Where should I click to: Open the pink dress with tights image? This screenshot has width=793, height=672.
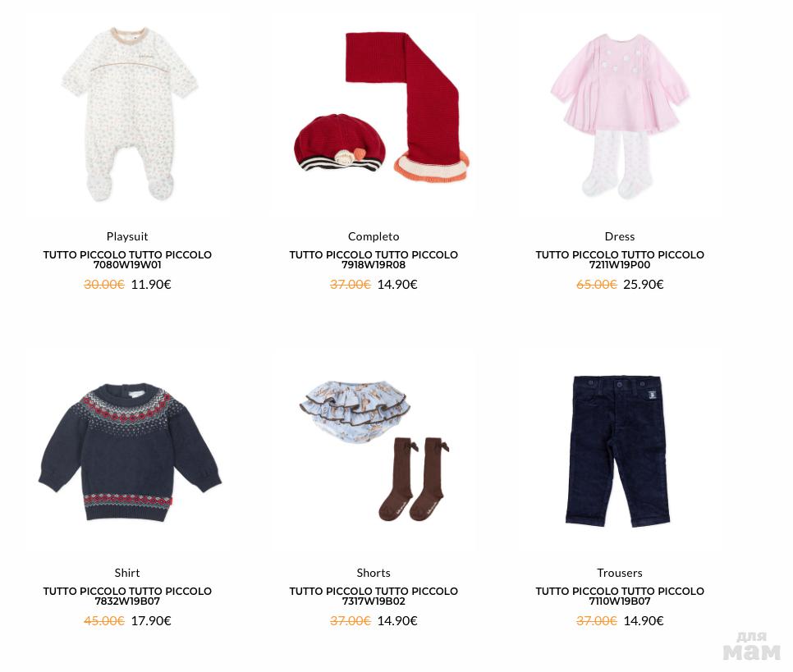coord(620,116)
